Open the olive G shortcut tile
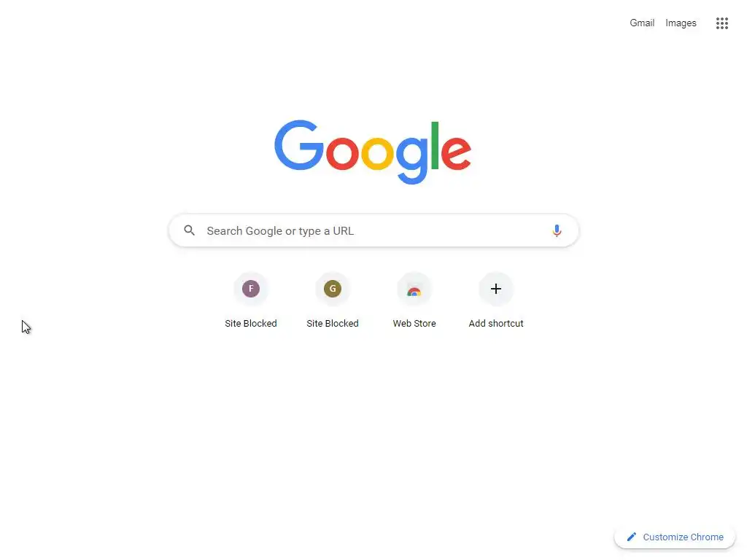The height and width of the screenshot is (560, 747). (x=333, y=289)
